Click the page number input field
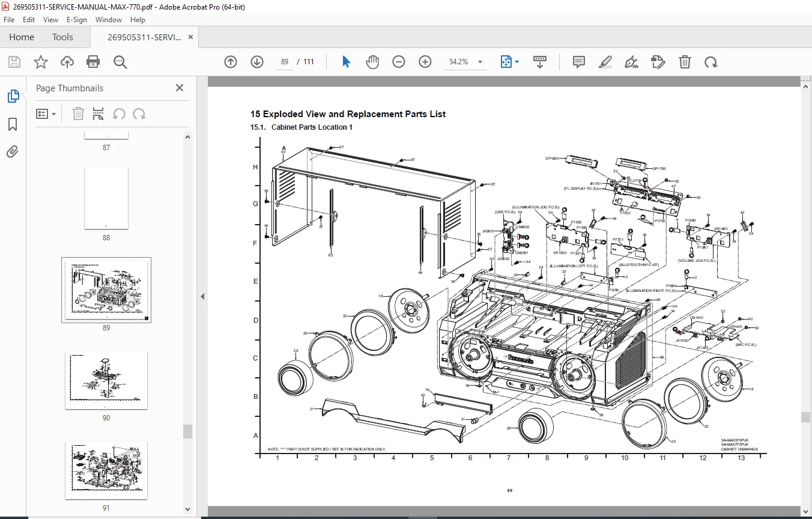Screen dimensions: 812x519 [x=285, y=62]
